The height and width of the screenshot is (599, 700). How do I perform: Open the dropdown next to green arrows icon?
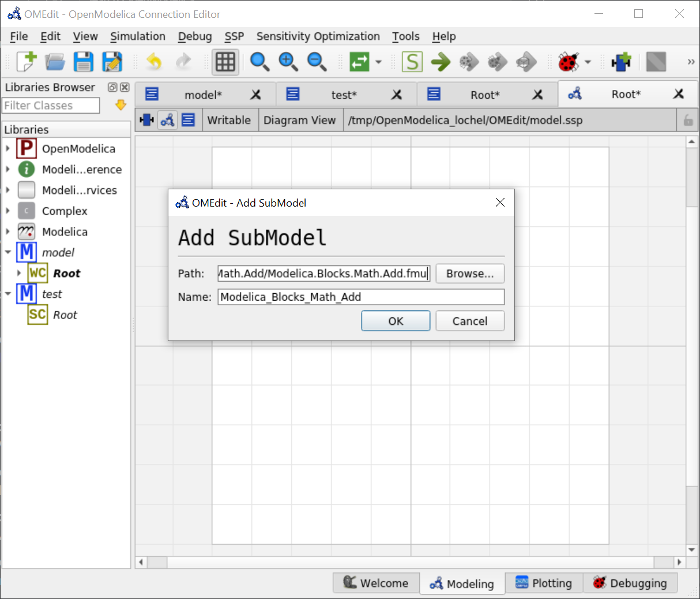[x=378, y=62]
